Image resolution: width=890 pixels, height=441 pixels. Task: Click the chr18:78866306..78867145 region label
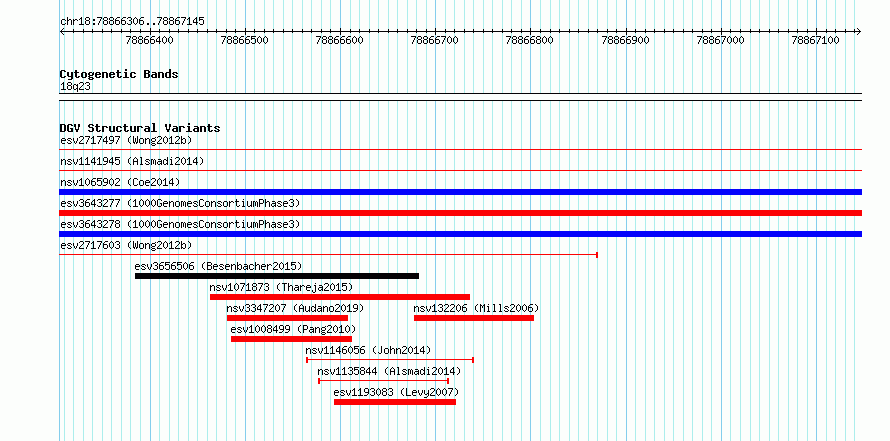point(132,22)
